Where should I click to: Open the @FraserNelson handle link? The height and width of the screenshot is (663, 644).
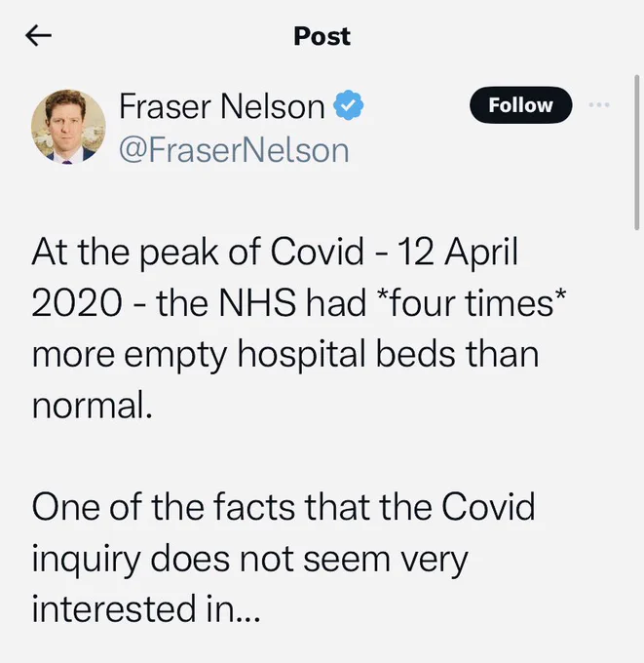click(234, 150)
